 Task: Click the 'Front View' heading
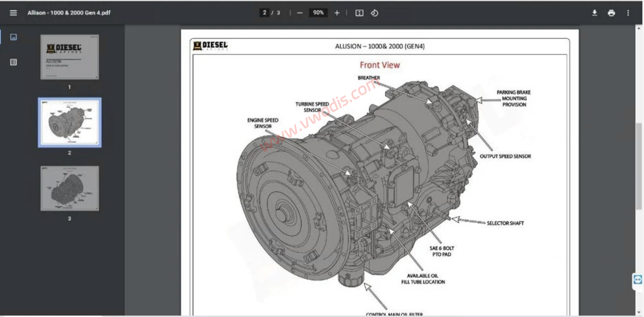pyautogui.click(x=379, y=65)
